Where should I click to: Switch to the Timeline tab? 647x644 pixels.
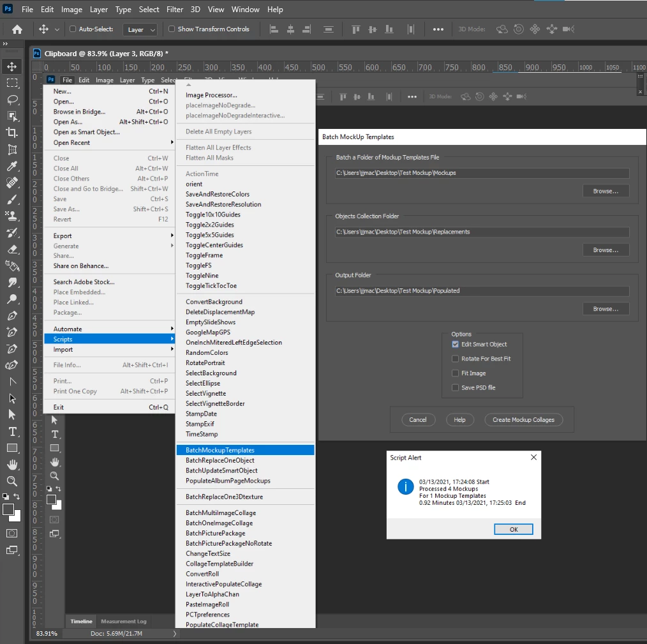click(x=81, y=621)
